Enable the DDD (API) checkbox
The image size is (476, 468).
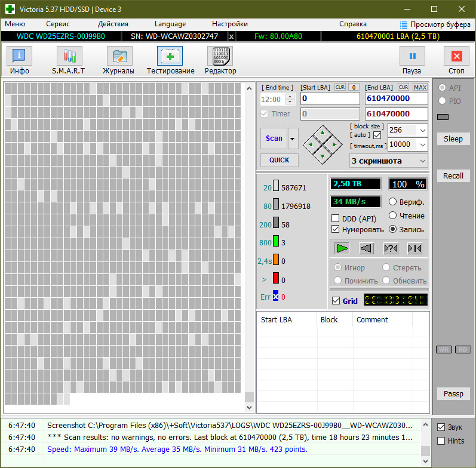point(336,218)
